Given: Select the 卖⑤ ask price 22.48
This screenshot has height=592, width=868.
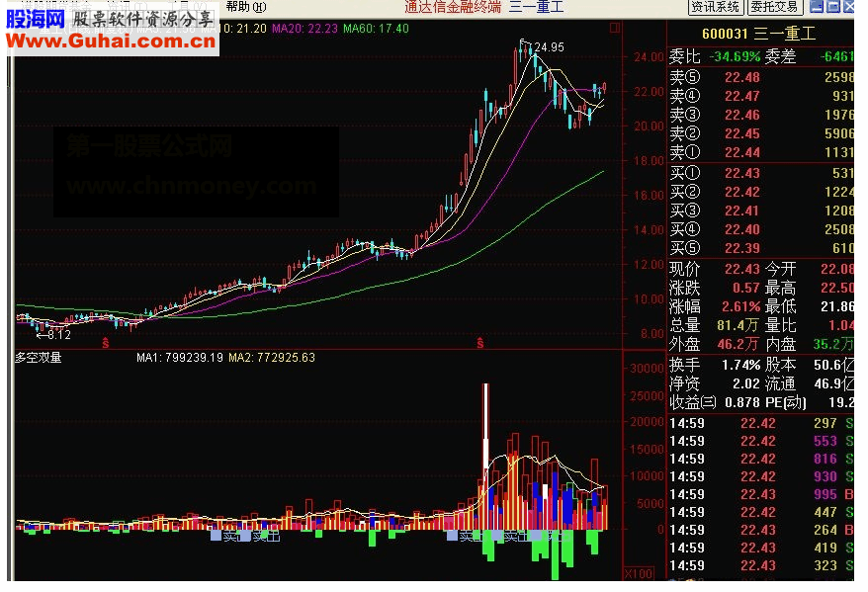Looking at the screenshot, I should point(742,77).
